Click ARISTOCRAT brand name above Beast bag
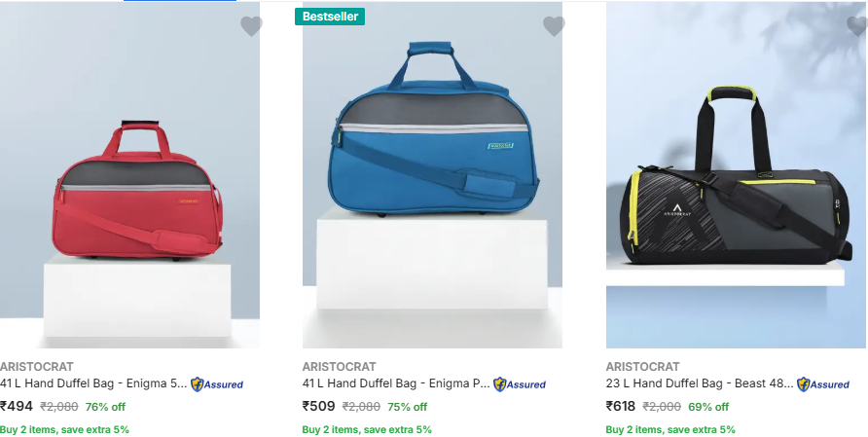Screen dimensions: 868x437 [642, 367]
